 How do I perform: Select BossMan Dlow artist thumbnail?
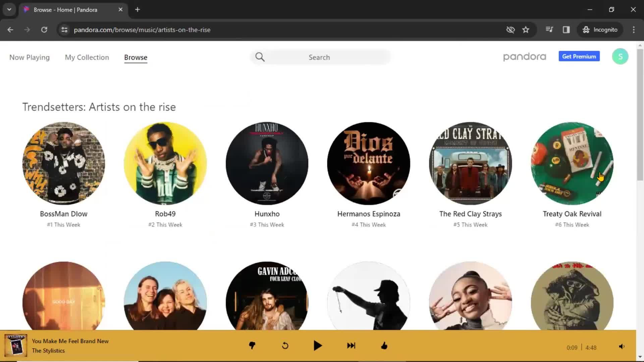pos(63,164)
